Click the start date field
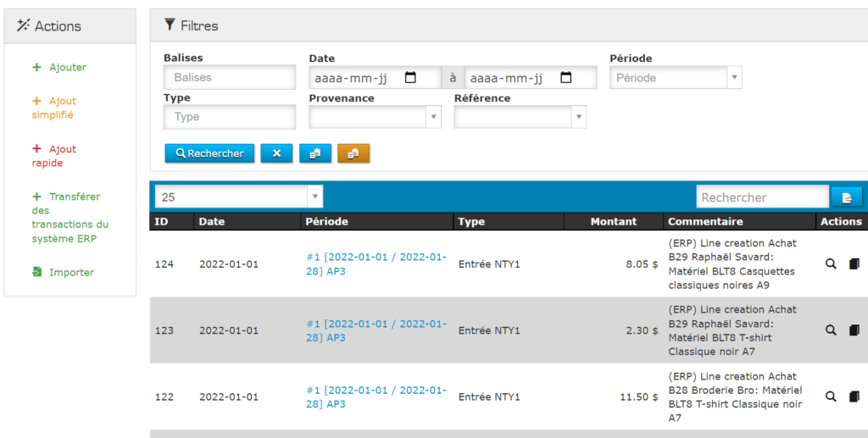The height and width of the screenshot is (438, 868). coord(375,78)
